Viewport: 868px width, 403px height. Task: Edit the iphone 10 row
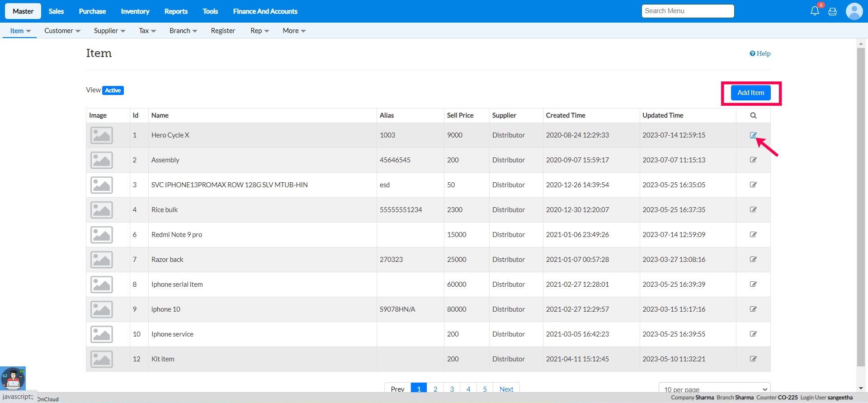click(753, 309)
